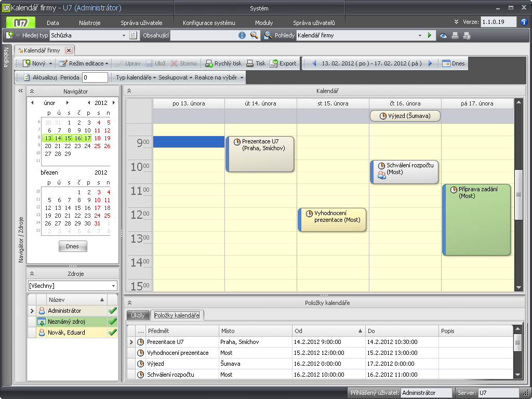This screenshot has width=532, height=399.
Task: Click the blue round filter icon in search bar
Action: point(242,35)
